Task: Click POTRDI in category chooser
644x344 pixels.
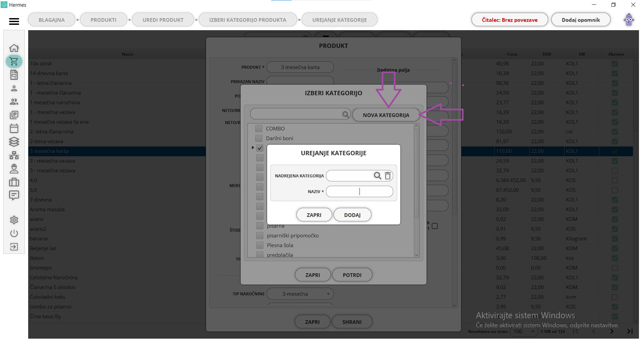Action: (352, 275)
